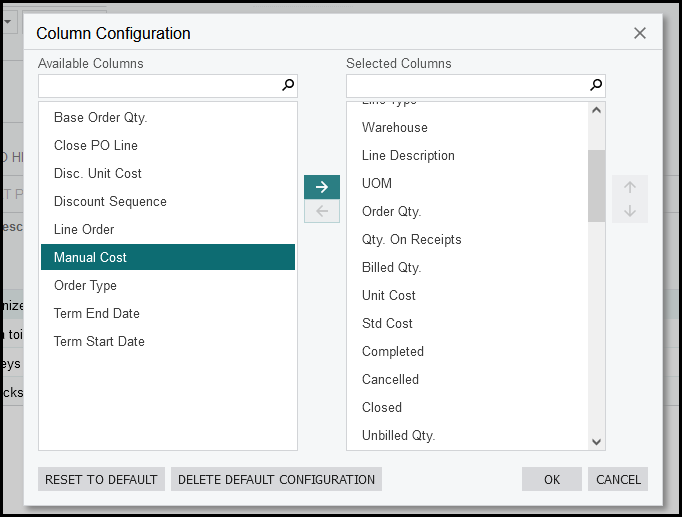
Task: Click the move column up arrow
Action: click(x=630, y=187)
